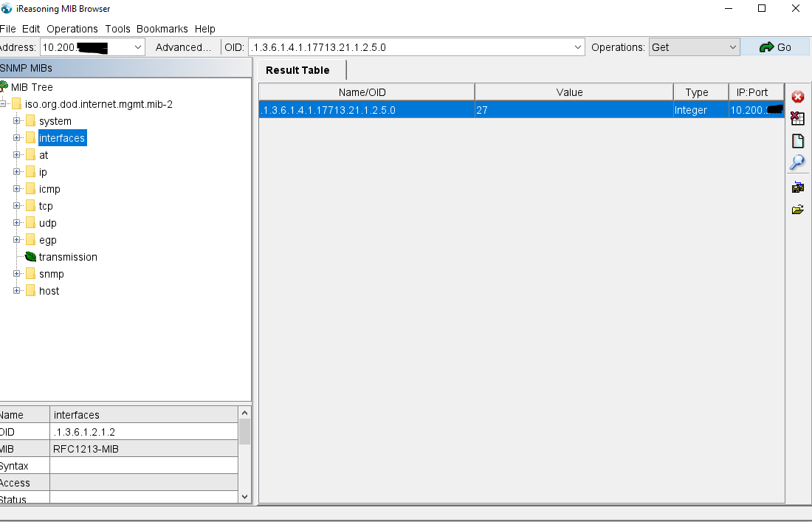This screenshot has height=522, width=812.
Task: Select the snmp tree item
Action: 51,274
